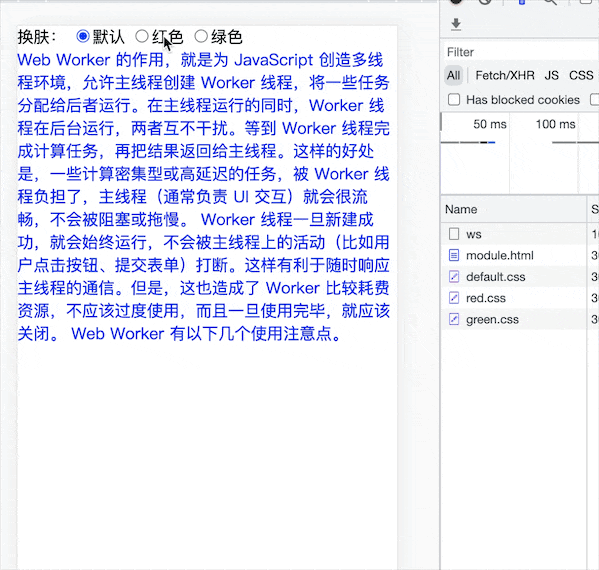Click the default.css stylesheet icon

[x=454, y=277]
